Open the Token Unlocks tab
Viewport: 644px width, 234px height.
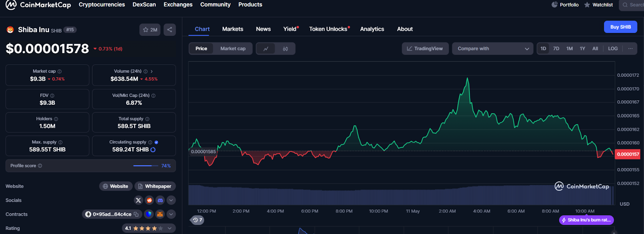point(328,29)
